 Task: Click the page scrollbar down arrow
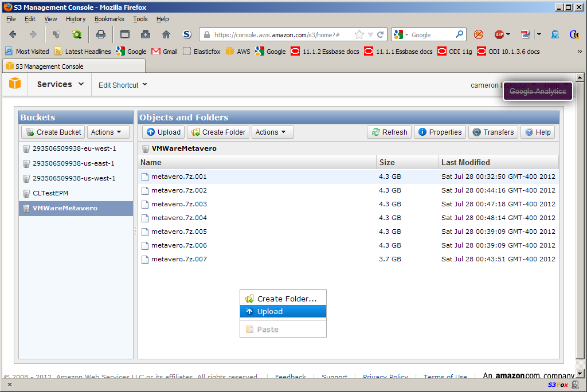[580, 373]
